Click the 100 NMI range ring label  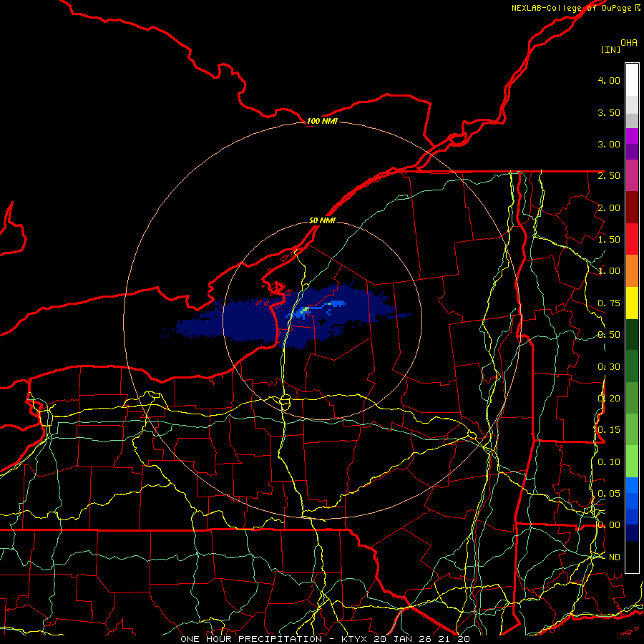pos(322,121)
